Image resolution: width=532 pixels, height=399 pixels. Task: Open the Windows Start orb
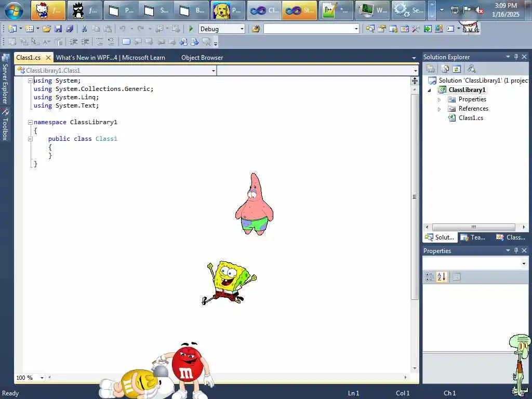point(14,10)
